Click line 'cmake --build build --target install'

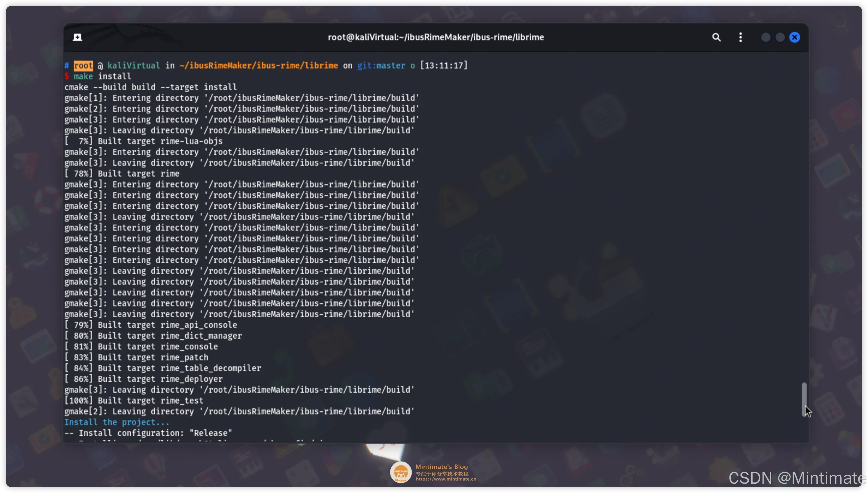pos(150,87)
